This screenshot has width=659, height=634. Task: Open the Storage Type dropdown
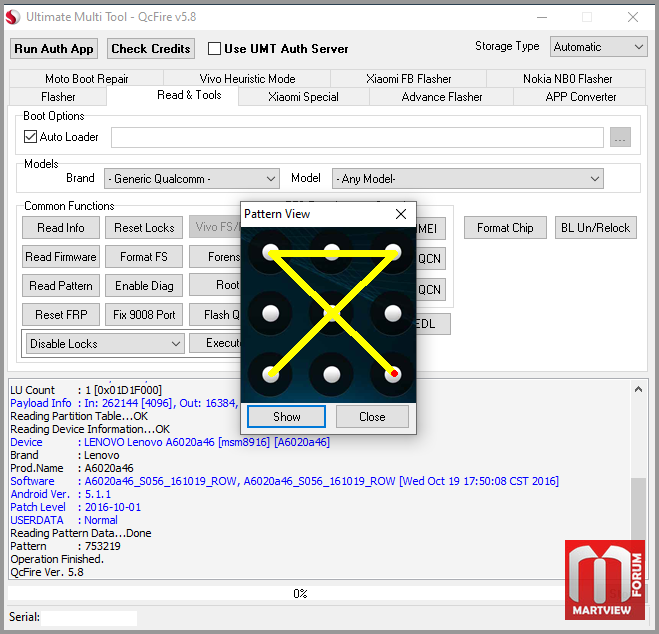click(598, 47)
